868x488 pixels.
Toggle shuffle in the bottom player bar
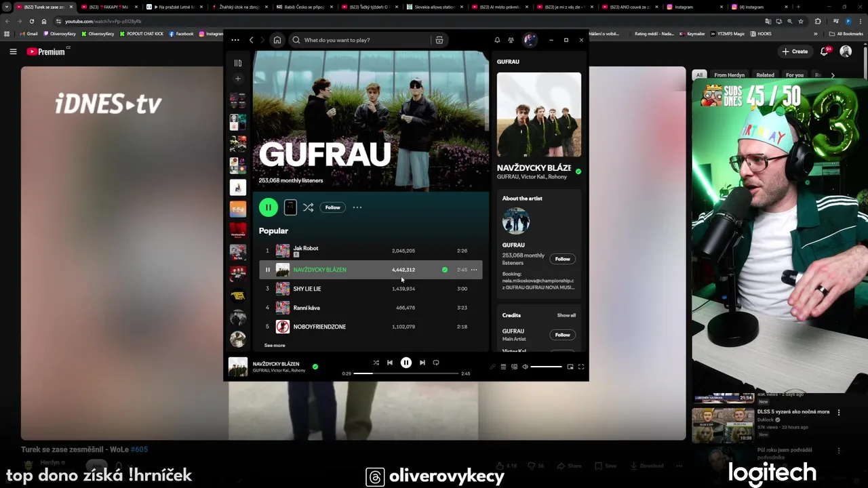pyautogui.click(x=376, y=363)
